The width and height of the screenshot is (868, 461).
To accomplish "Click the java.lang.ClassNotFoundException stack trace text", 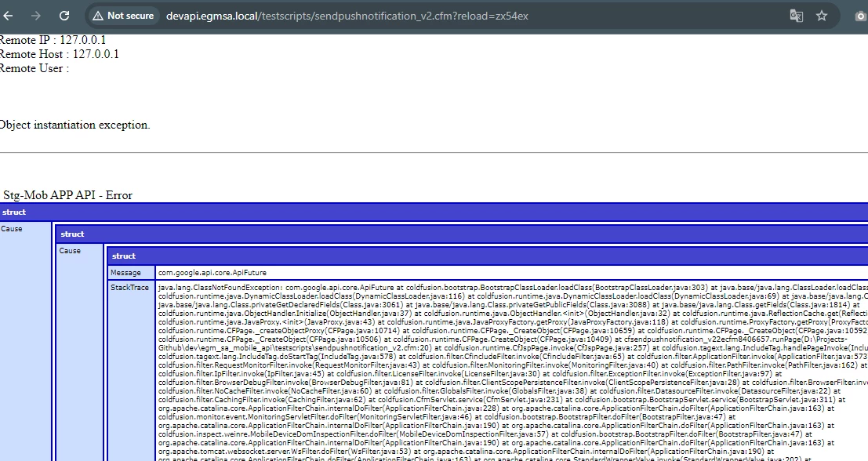I will coord(512,373).
